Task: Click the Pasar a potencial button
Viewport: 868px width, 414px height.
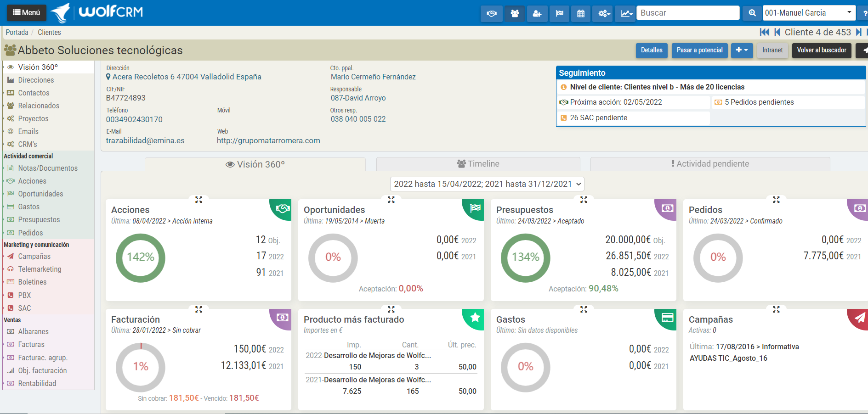Action: 699,50
